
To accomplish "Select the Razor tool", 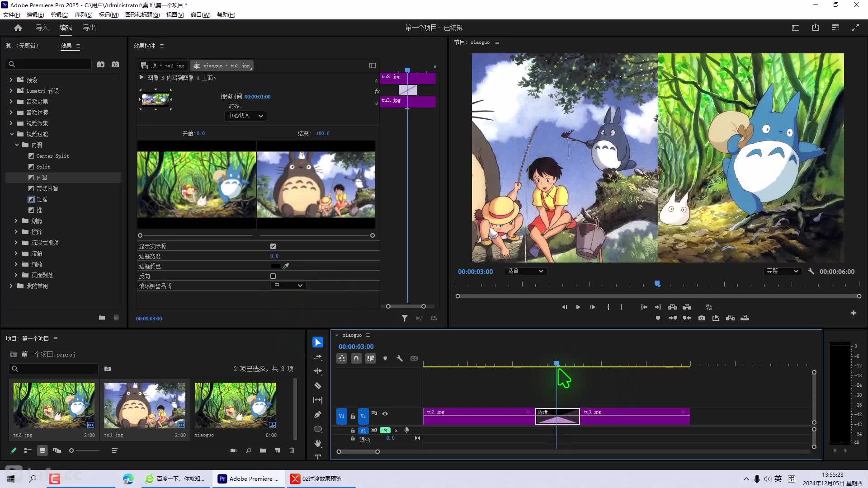I will click(318, 386).
